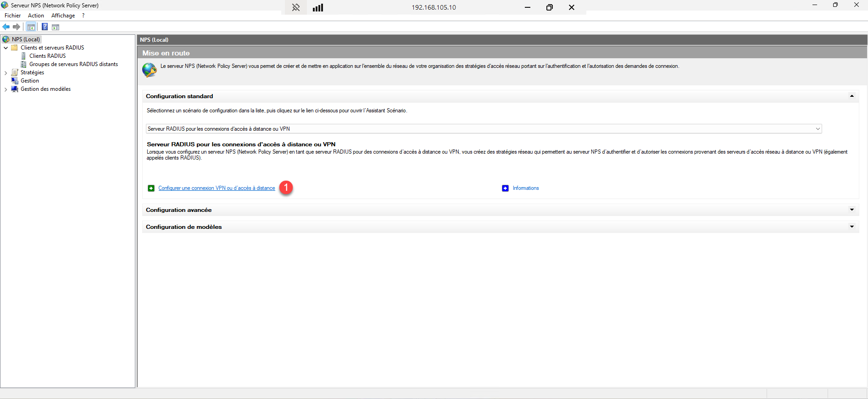Image resolution: width=868 pixels, height=399 pixels.
Task: Expand the Stratégies tree node
Action: click(6, 73)
